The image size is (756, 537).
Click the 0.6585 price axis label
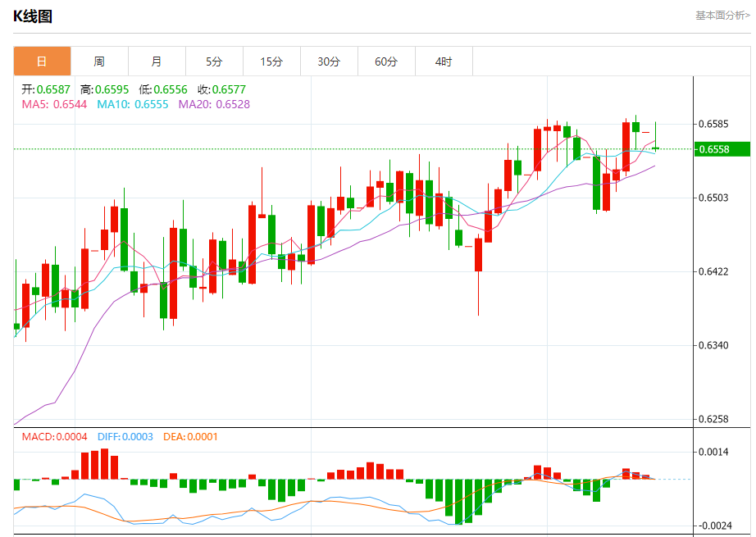pyautogui.click(x=713, y=124)
